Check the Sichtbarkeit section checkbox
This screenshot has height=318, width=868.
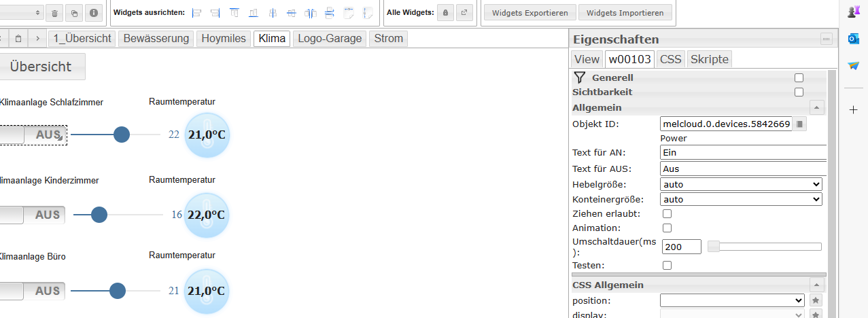pyautogui.click(x=799, y=92)
